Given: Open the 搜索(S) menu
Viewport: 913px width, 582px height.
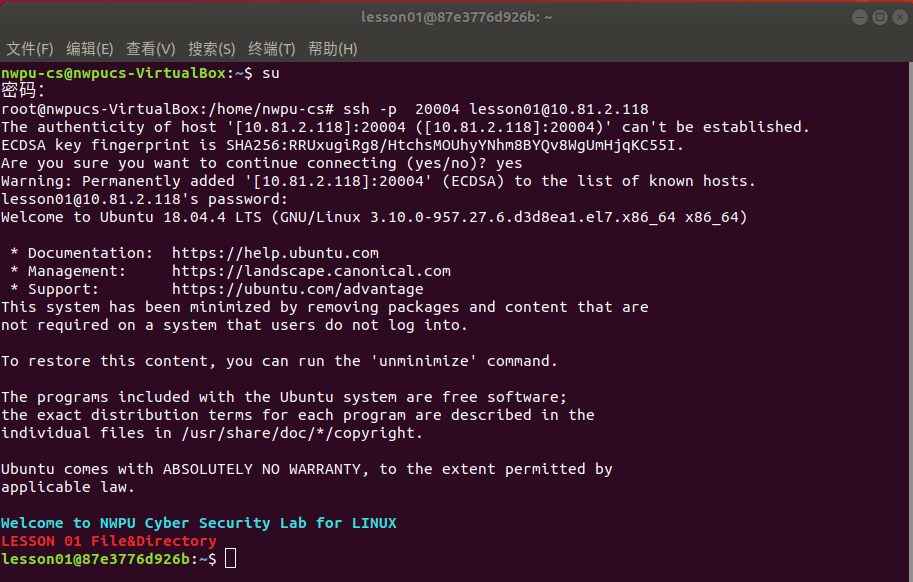Looking at the screenshot, I should (x=211, y=49).
